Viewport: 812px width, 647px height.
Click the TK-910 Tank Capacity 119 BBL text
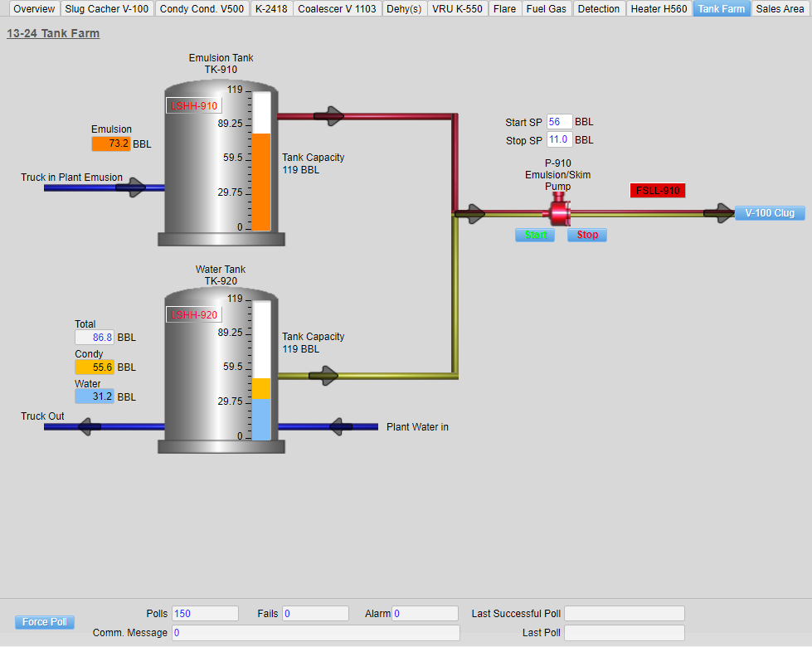pyautogui.click(x=313, y=163)
